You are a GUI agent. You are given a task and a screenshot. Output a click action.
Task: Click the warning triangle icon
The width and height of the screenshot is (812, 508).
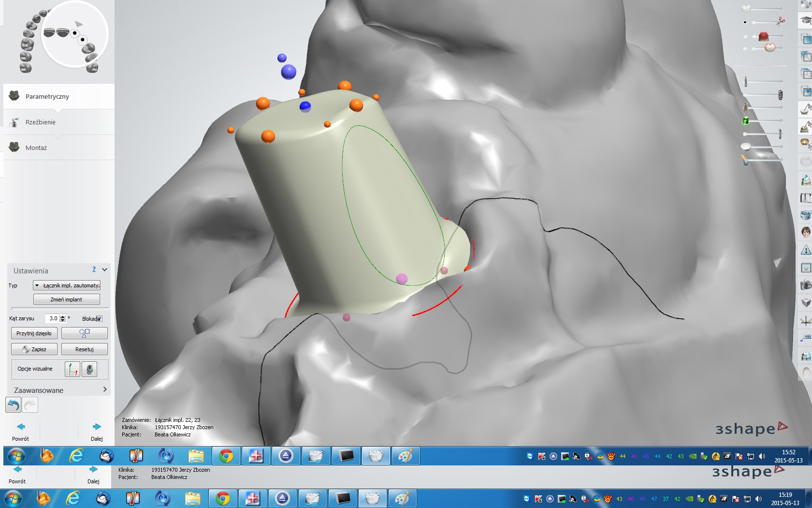click(806, 250)
